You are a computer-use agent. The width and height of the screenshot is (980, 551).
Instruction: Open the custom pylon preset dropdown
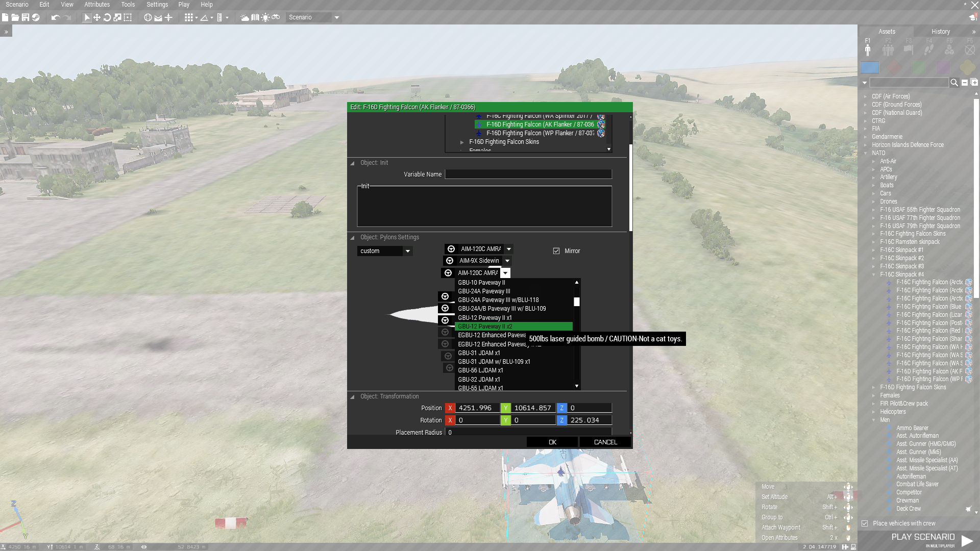click(407, 251)
